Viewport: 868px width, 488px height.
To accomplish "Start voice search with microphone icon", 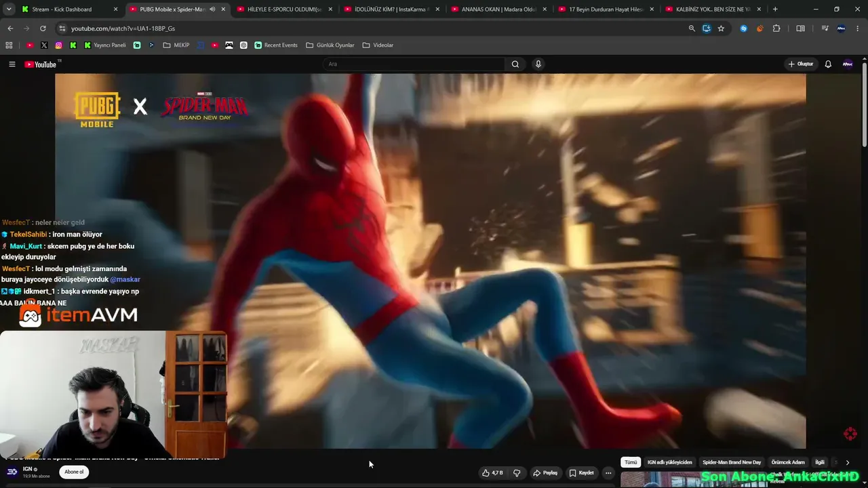I will [538, 64].
